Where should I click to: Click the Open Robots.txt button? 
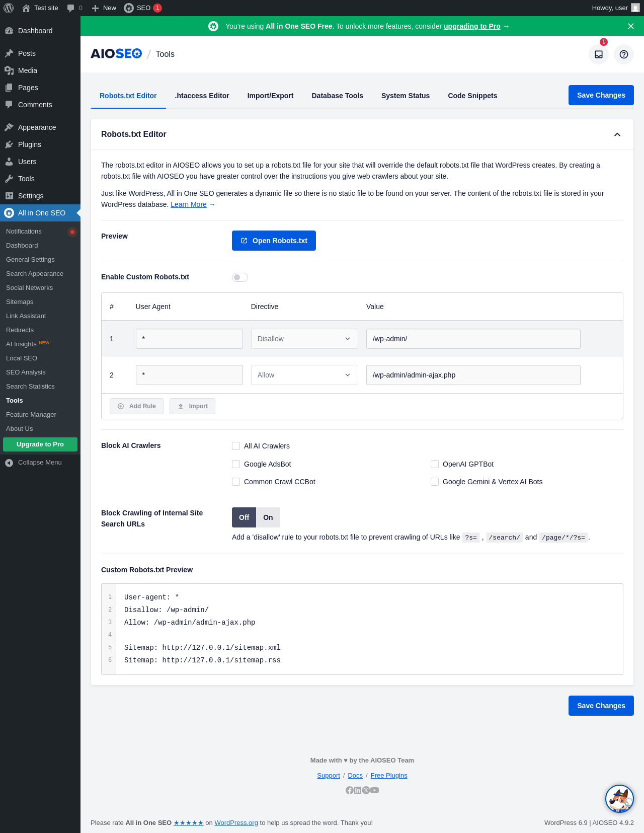coord(274,241)
